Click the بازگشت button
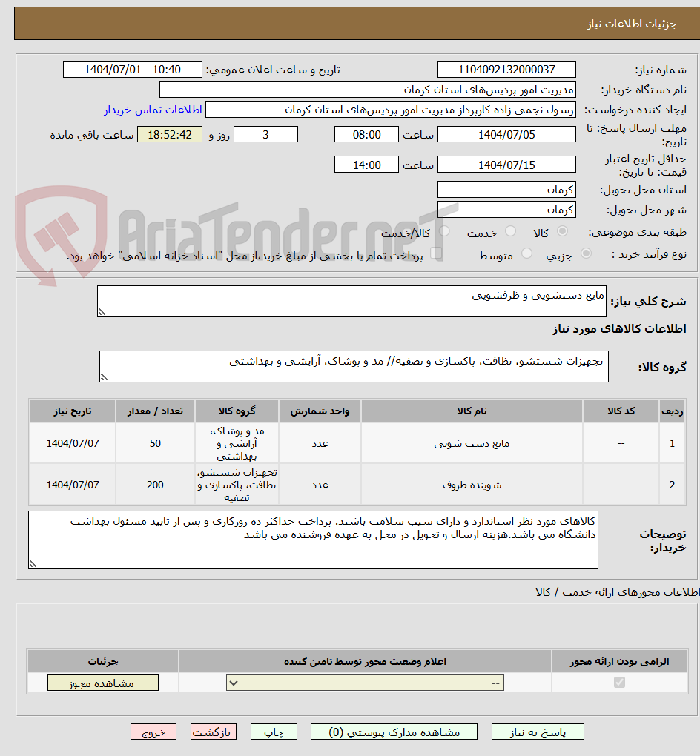Image resolution: width=700 pixels, height=756 pixels. tap(213, 732)
